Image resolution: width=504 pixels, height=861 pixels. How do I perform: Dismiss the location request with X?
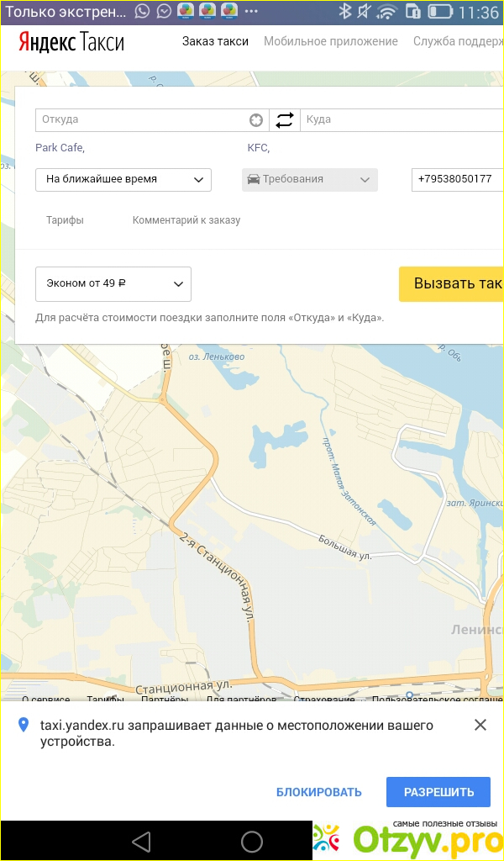(480, 725)
